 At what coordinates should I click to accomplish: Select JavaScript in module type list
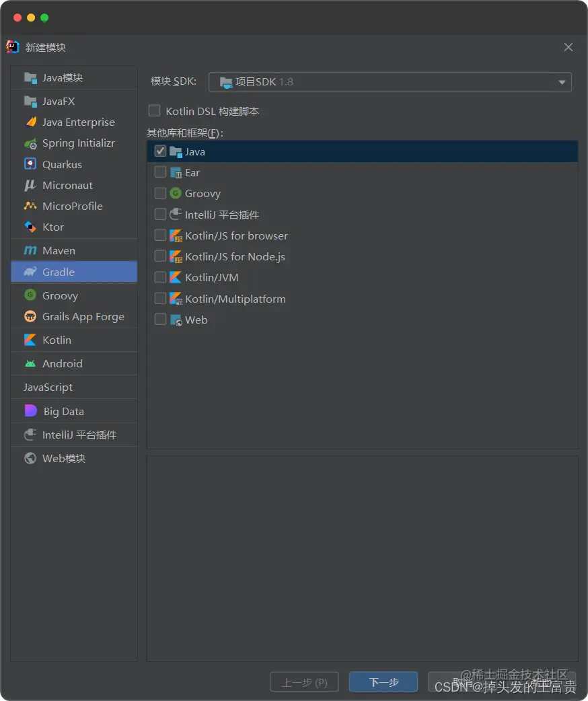48,387
